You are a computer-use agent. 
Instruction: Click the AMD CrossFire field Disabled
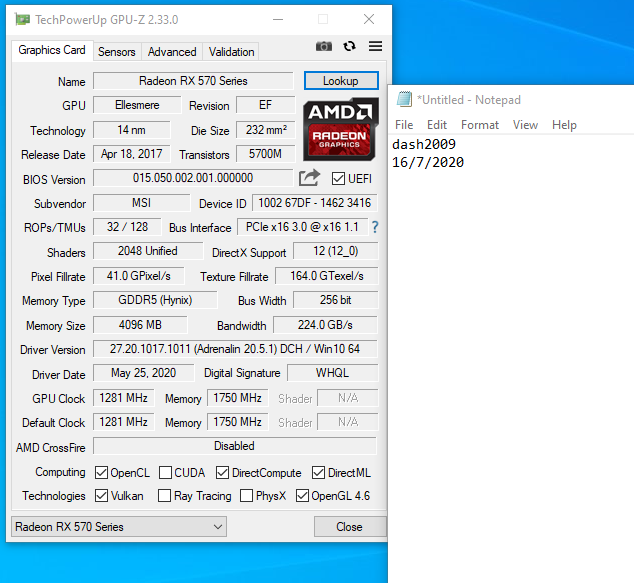[235, 446]
